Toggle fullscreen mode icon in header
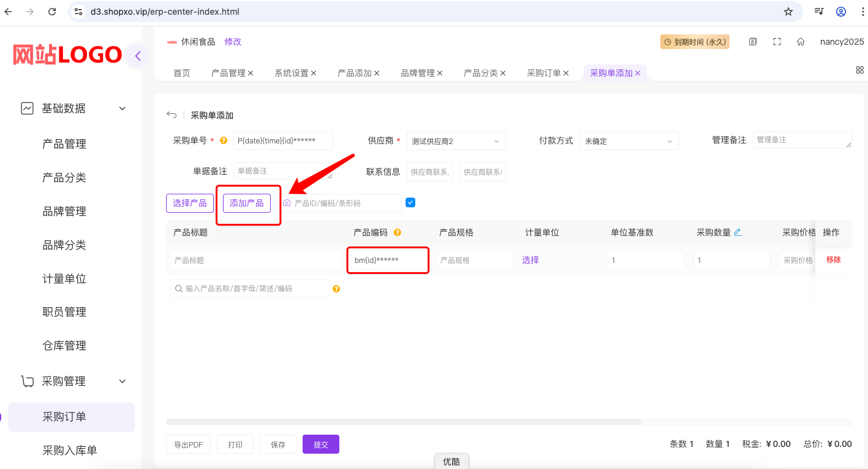 (x=777, y=42)
